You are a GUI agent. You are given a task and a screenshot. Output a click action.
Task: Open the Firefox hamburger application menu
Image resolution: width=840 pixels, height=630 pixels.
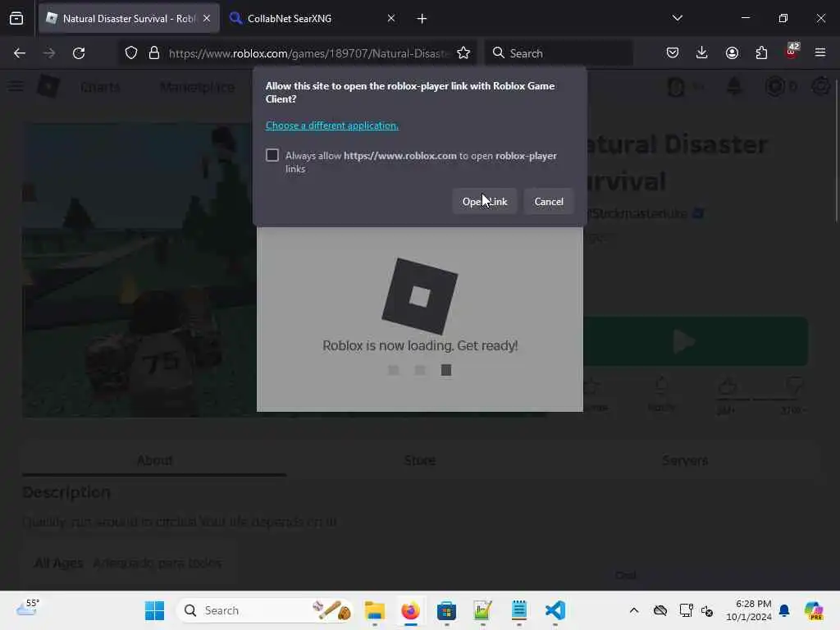pos(820,52)
